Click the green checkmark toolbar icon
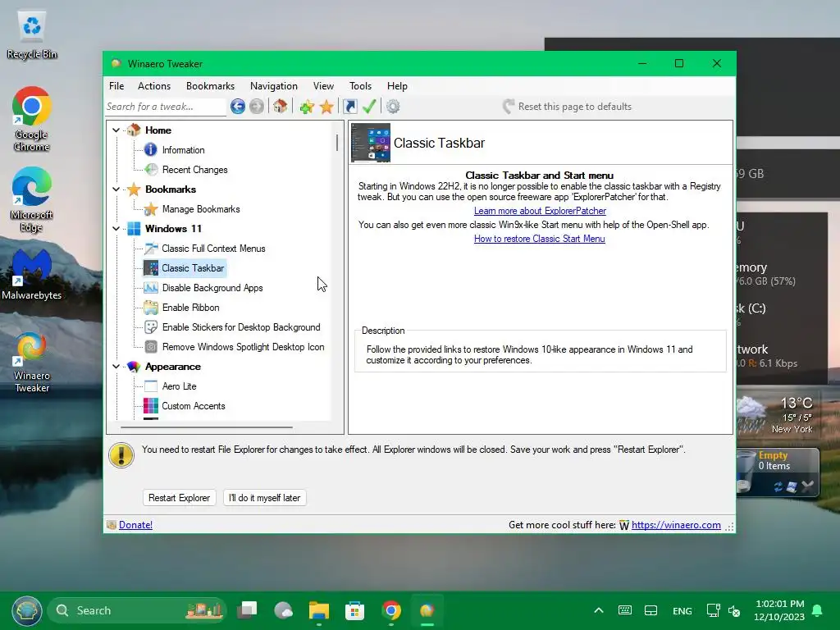Image resolution: width=840 pixels, height=630 pixels. tap(369, 106)
